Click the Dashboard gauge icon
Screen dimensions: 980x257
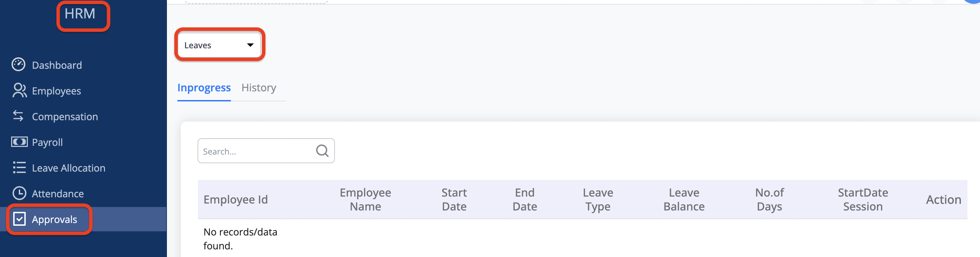18,65
